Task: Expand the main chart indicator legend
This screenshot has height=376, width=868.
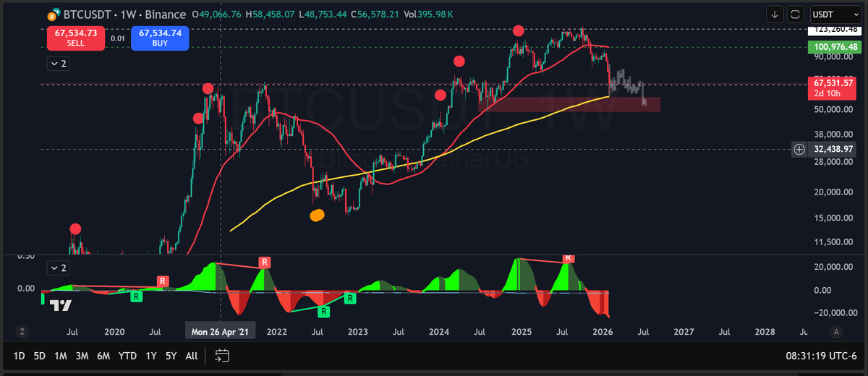Action: point(58,64)
